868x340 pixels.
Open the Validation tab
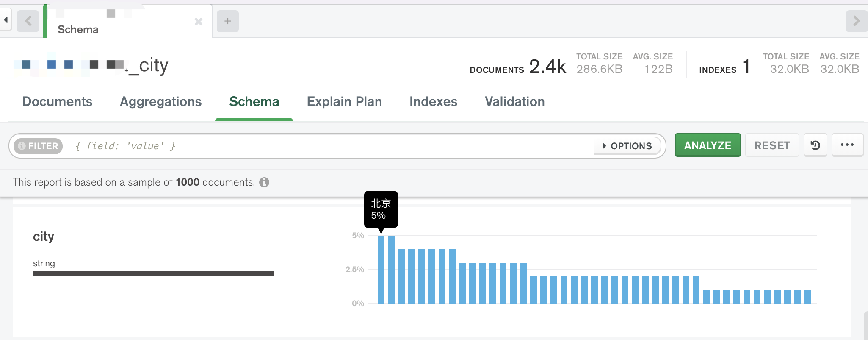pos(515,102)
